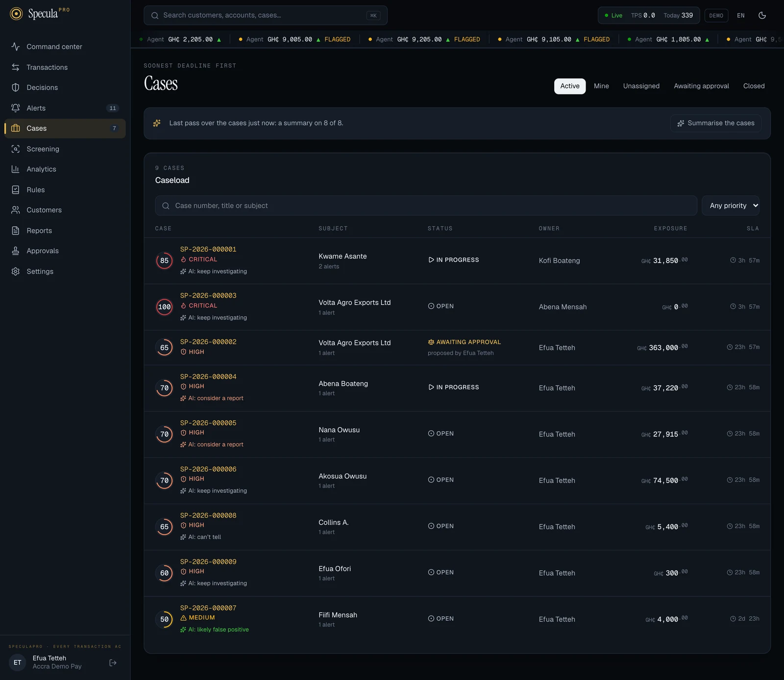
Task: Open the Screening sidebar icon
Action: [16, 149]
